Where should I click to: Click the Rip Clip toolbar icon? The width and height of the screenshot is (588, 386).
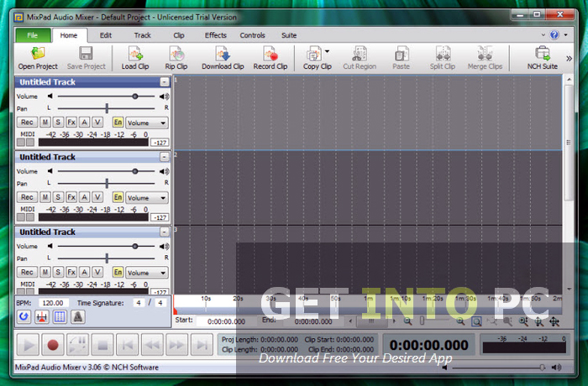click(x=176, y=54)
